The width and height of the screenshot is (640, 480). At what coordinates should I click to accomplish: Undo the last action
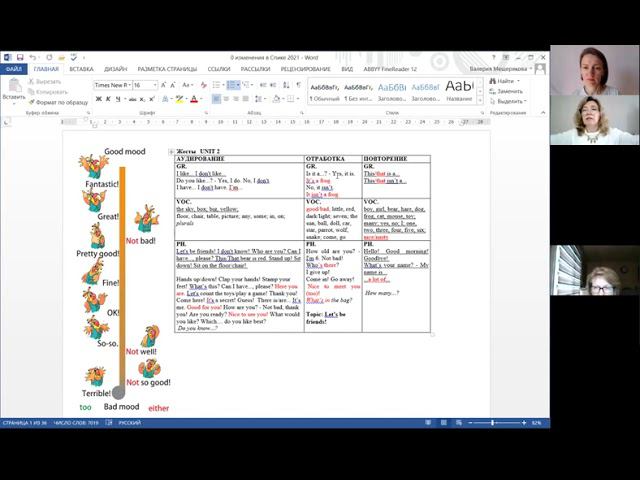tap(33, 58)
